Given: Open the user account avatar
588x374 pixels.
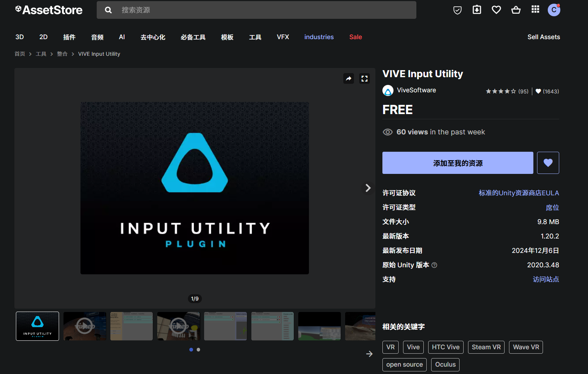Looking at the screenshot, I should (554, 10).
